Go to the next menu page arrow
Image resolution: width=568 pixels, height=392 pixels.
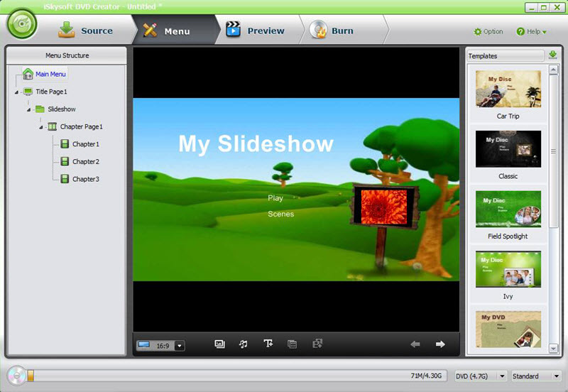[440, 344]
